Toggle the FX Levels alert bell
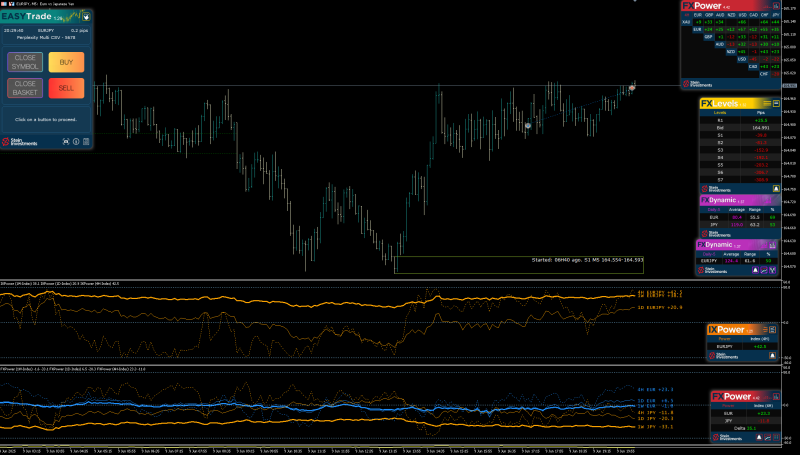Viewport: 800px width, 455px height. click(776, 189)
